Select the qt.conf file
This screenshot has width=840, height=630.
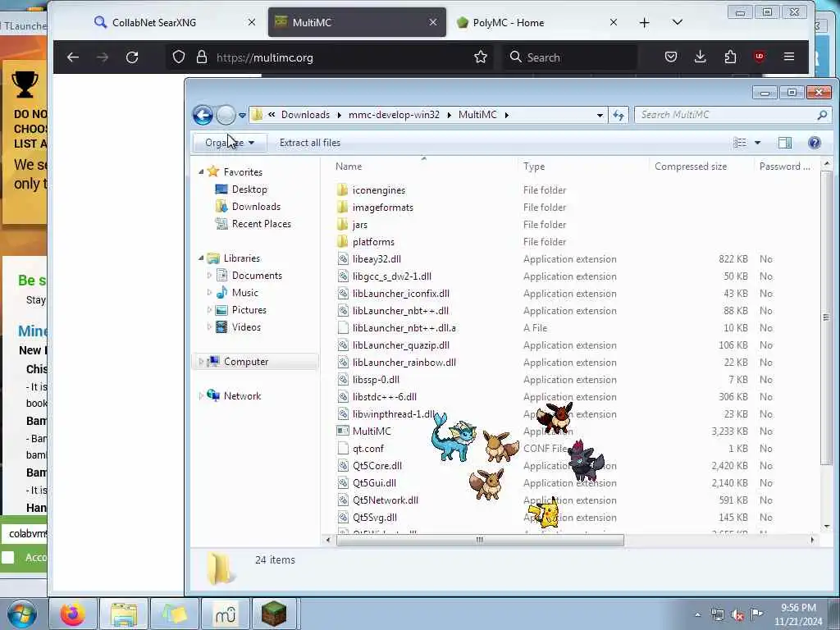point(367,449)
